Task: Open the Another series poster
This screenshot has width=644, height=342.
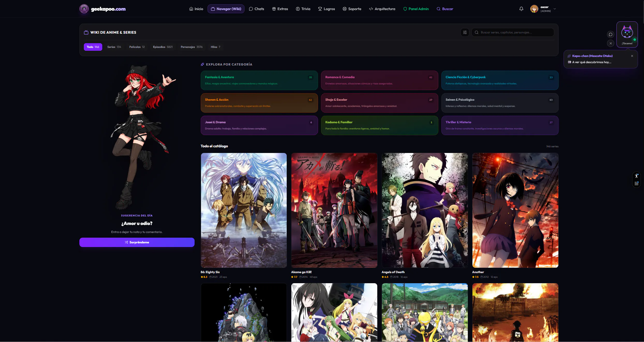Action: pos(515,210)
